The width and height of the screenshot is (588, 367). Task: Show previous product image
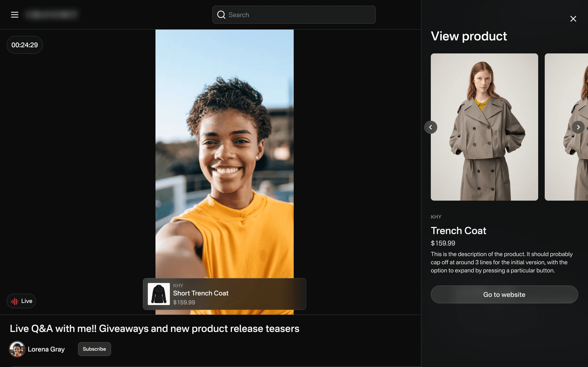(x=431, y=127)
